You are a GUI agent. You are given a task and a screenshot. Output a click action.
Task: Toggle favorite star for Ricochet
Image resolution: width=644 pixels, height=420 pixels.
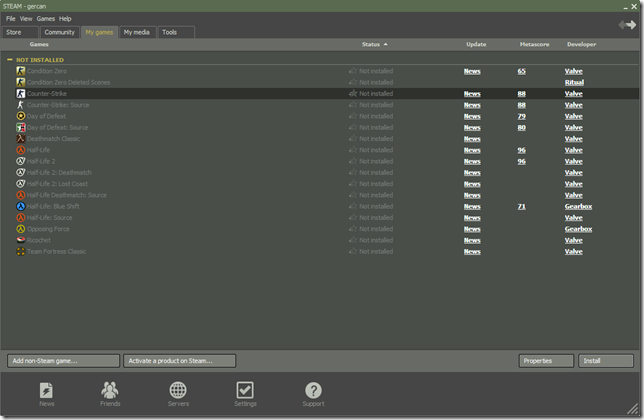(x=353, y=240)
